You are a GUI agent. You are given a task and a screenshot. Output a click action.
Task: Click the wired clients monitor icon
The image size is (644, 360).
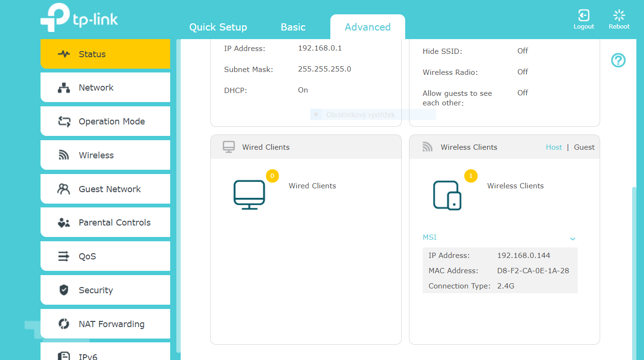(x=249, y=195)
